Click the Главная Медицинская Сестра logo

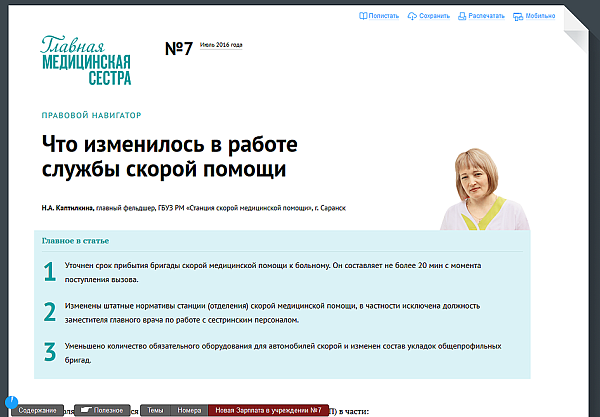(x=86, y=61)
